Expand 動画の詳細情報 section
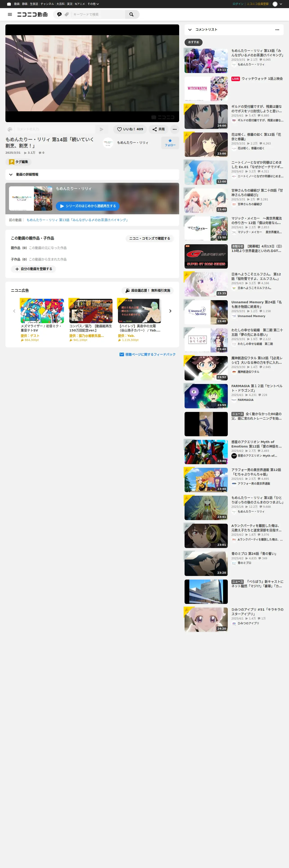This screenshot has width=289, height=868. tap(92, 175)
